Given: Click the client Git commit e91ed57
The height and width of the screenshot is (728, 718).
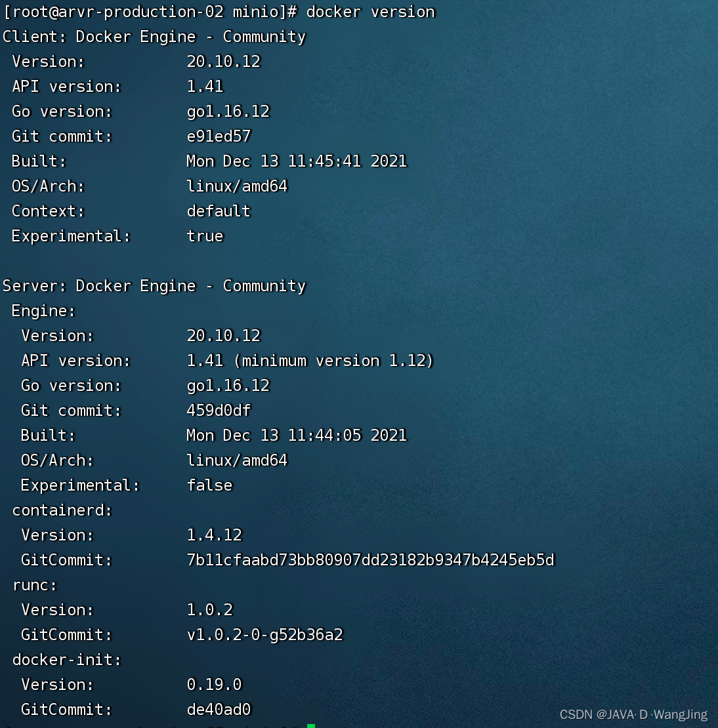Looking at the screenshot, I should pyautogui.click(x=219, y=136).
